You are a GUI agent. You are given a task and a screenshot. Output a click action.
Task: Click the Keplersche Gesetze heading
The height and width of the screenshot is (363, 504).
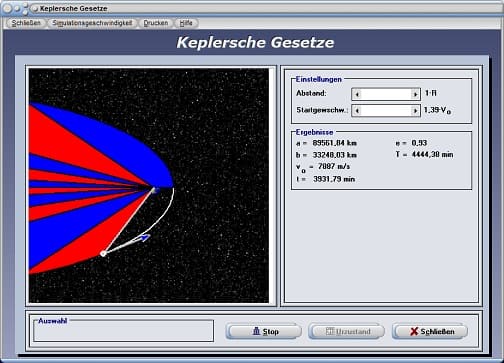[x=255, y=43]
